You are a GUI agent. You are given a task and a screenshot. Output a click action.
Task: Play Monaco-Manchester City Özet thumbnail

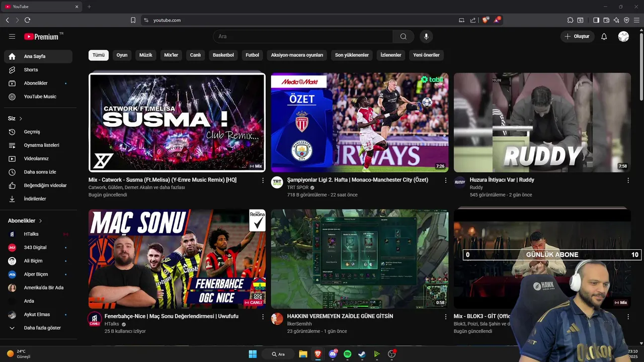[x=360, y=123]
